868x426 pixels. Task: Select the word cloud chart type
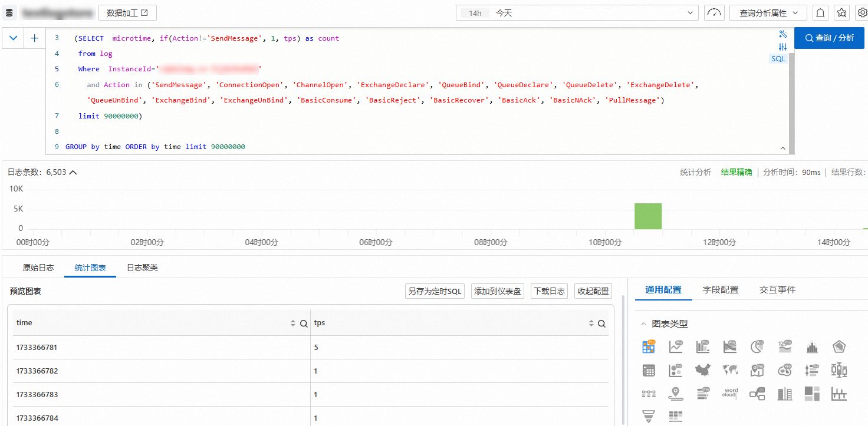[730, 394]
